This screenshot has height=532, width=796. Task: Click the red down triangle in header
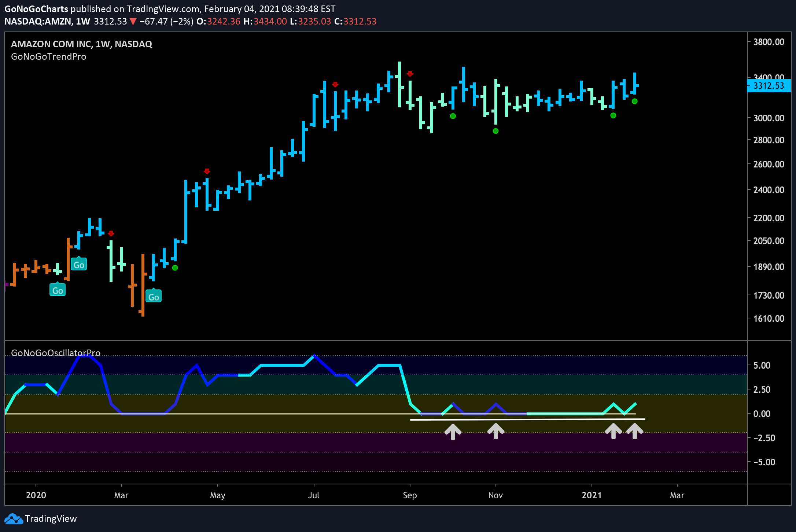pyautogui.click(x=133, y=22)
